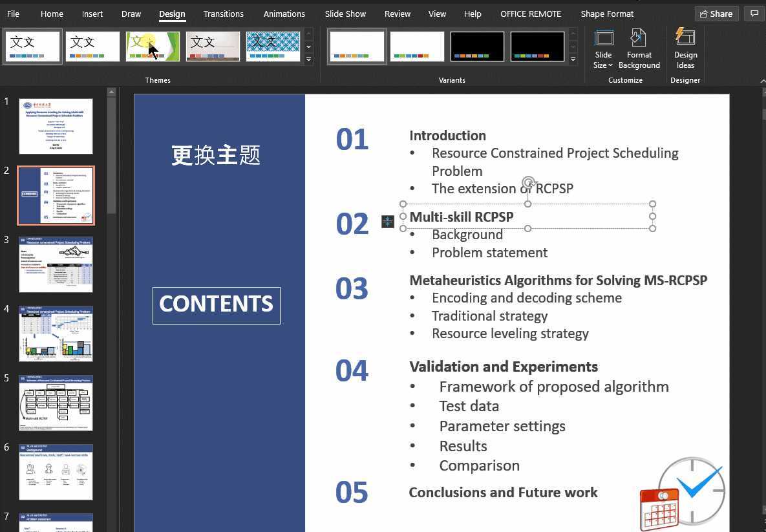Image resolution: width=766 pixels, height=532 pixels.
Task: Open the Slide Size dropdown
Action: (x=603, y=50)
